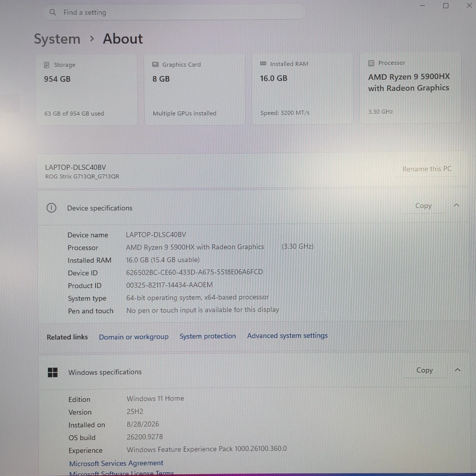Click the Installed RAM icon
This screenshot has height=476, width=476.
263,63
